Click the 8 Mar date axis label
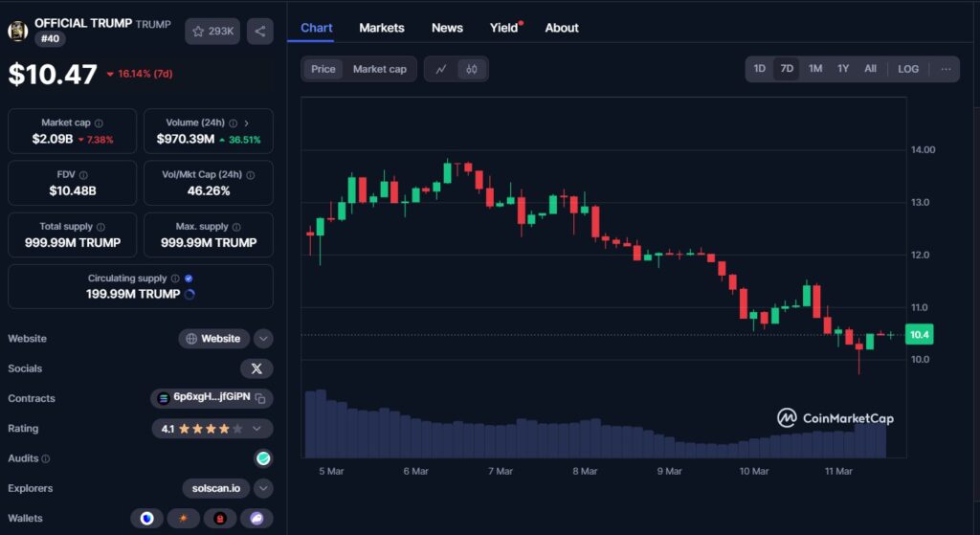Viewport: 980px width, 535px height. (585, 471)
